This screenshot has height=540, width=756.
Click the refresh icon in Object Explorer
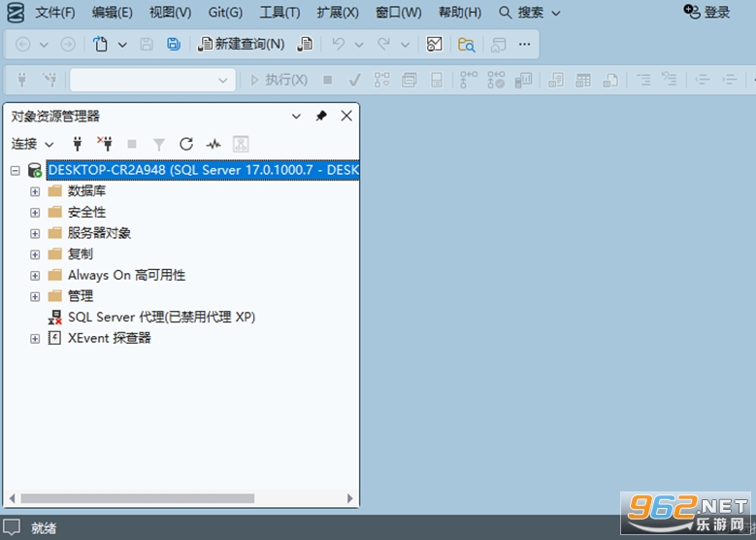[186, 144]
